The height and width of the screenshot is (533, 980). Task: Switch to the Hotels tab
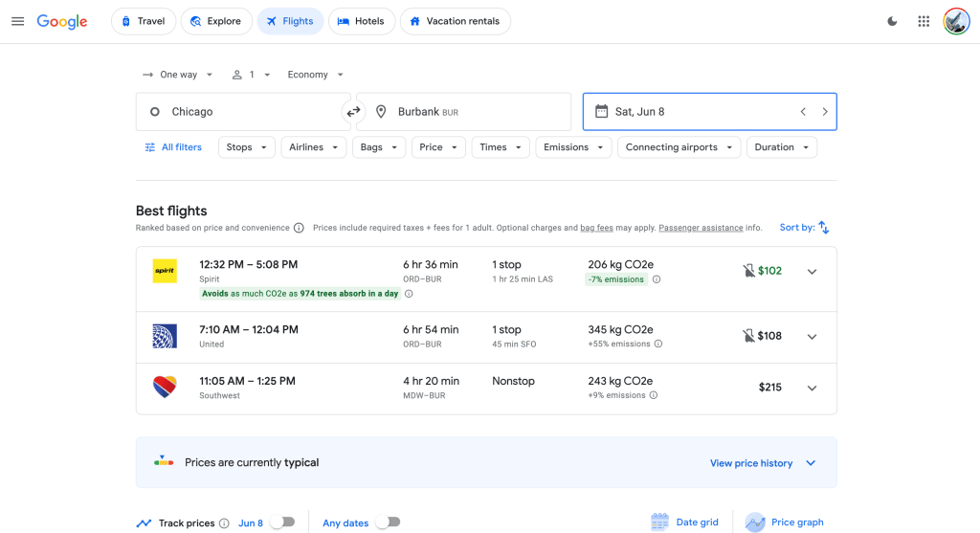tap(361, 21)
